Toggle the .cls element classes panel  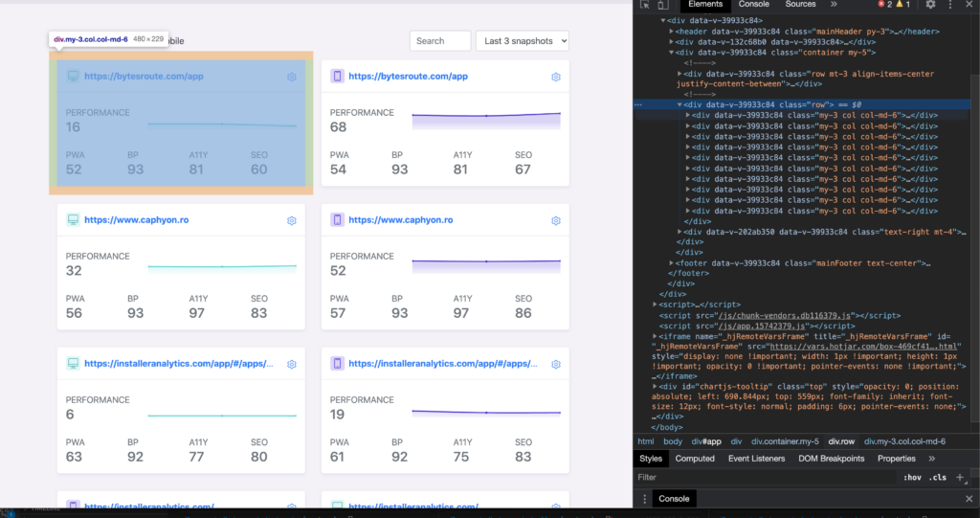tap(938, 478)
